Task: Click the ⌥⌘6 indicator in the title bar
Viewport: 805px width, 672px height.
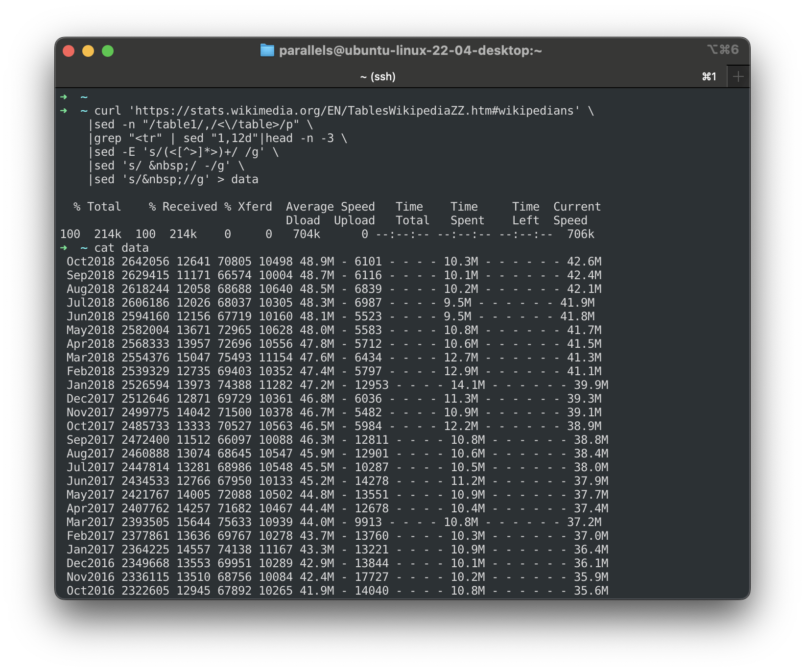Action: pos(722,49)
